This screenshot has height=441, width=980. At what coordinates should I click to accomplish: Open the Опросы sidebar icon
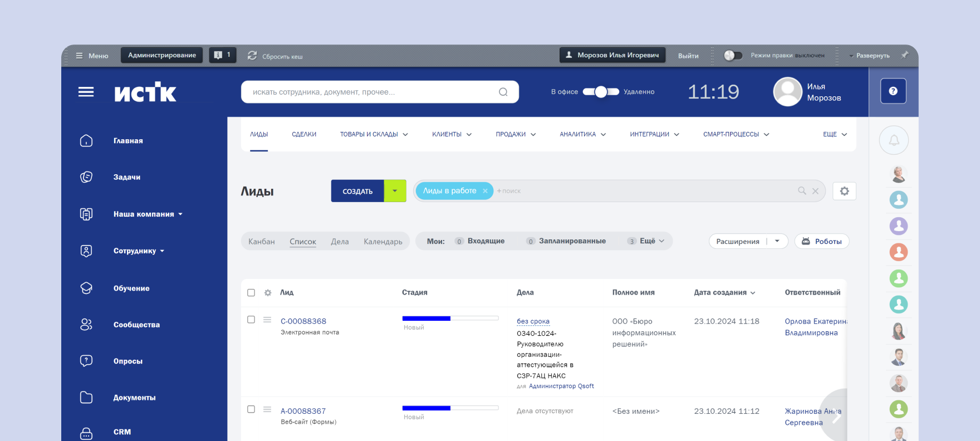86,361
